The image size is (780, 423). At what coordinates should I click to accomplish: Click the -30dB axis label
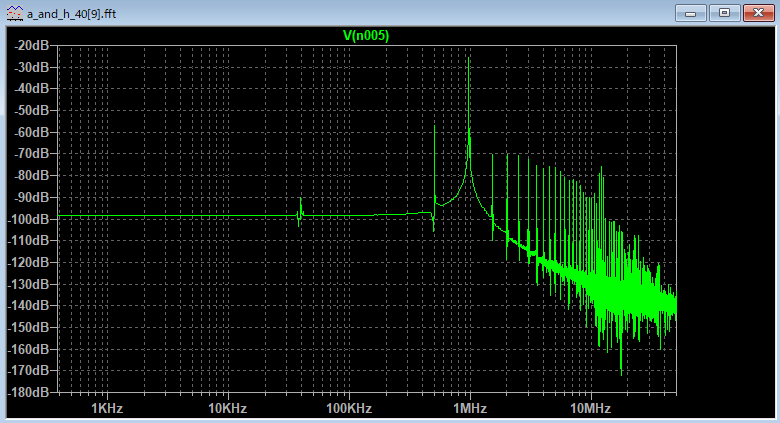(32, 67)
